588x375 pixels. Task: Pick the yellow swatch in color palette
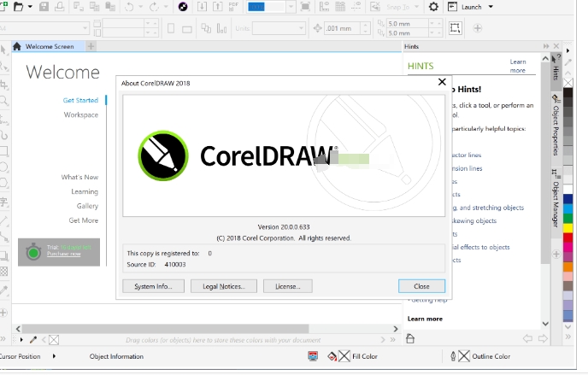(568, 228)
